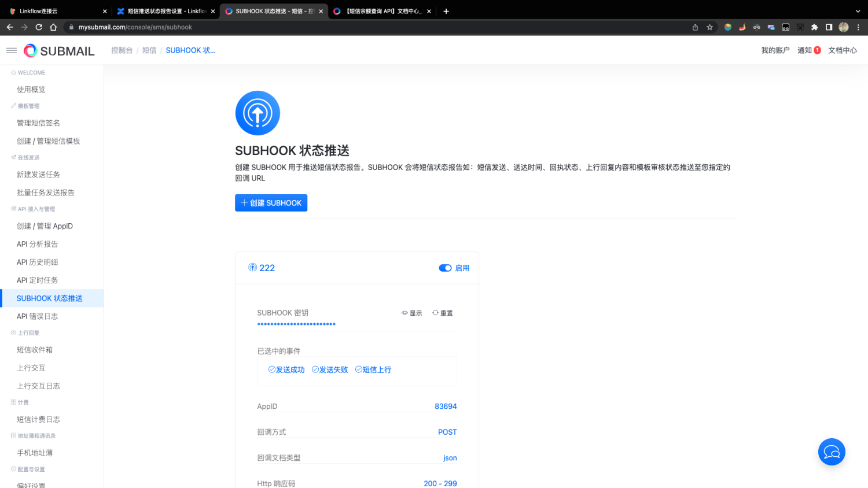Click the browser address bar URL
Image resolution: width=868 pixels, height=488 pixels.
click(x=135, y=27)
